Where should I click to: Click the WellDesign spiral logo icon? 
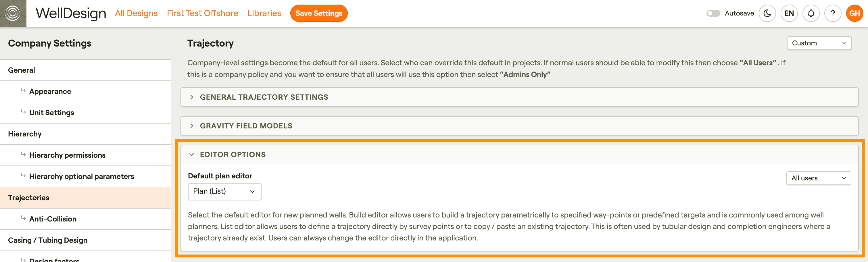click(x=13, y=13)
